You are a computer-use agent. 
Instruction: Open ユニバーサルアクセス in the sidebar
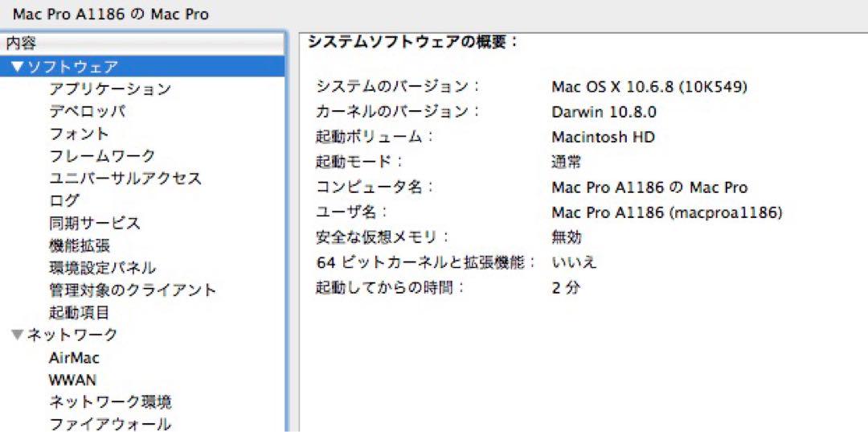pyautogui.click(x=125, y=179)
